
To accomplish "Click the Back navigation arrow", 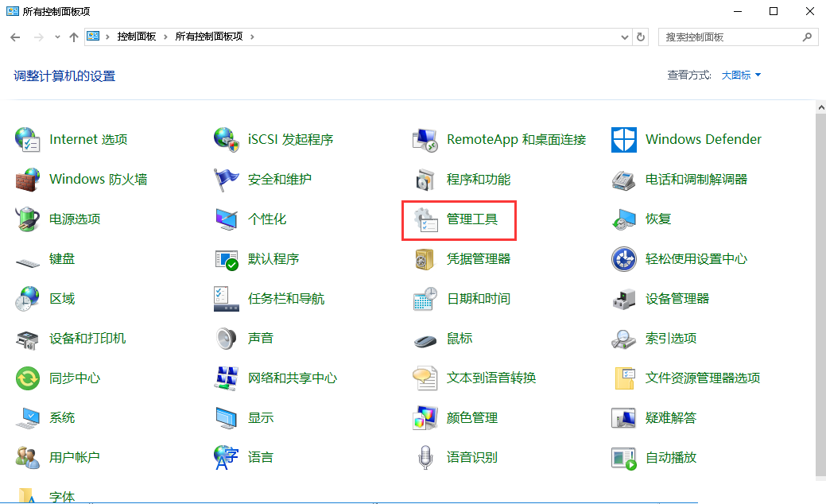I will click(15, 37).
